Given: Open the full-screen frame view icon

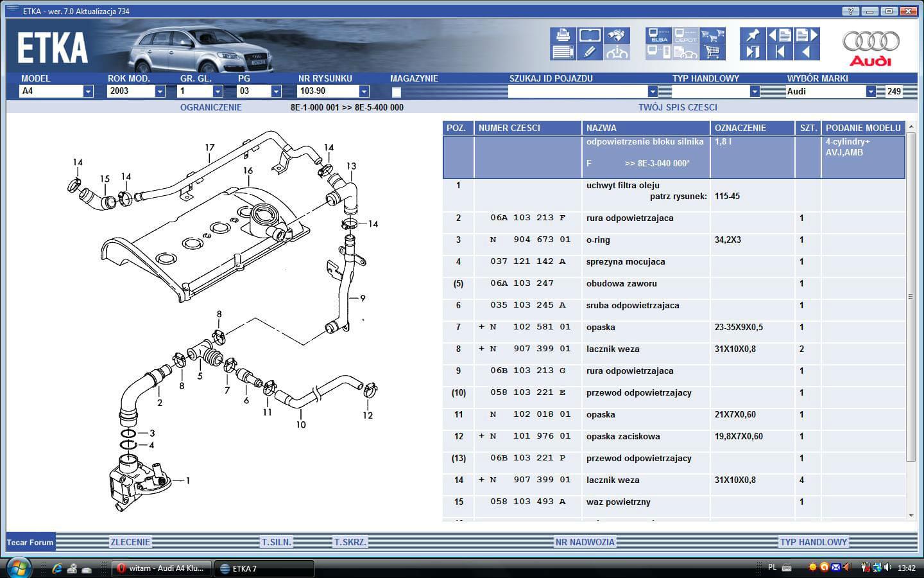Looking at the screenshot, I should point(590,35).
